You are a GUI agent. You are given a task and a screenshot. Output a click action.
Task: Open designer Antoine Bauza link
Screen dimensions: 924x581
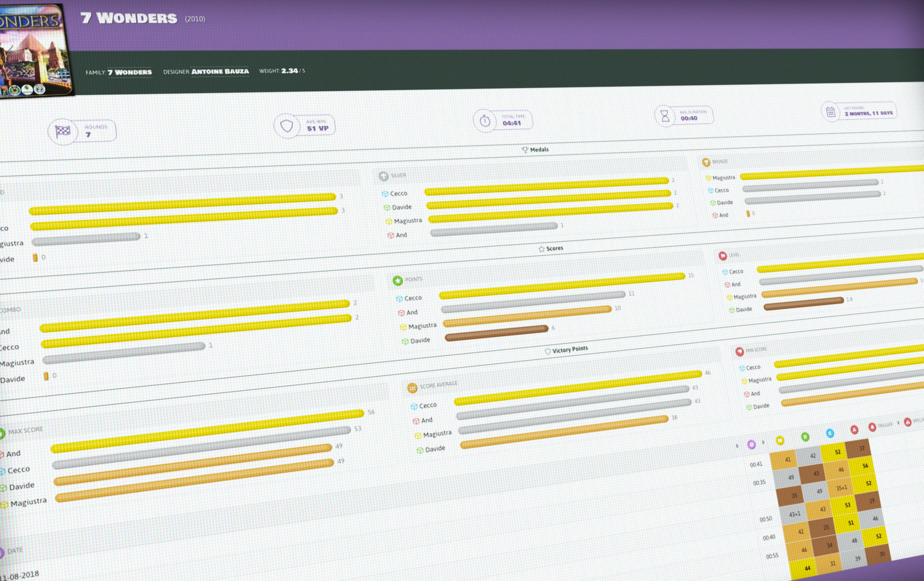coord(220,71)
